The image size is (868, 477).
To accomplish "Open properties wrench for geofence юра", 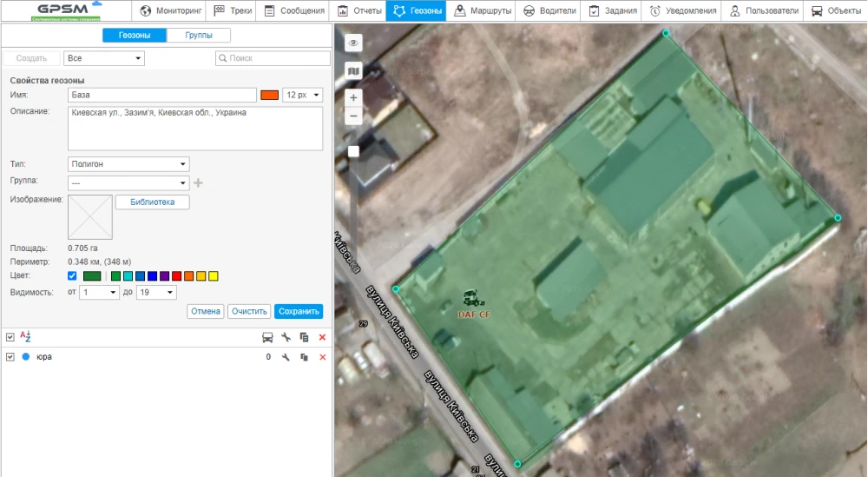I will coord(286,357).
